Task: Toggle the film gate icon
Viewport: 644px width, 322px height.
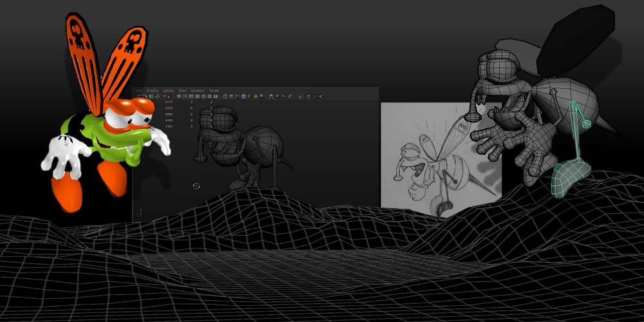Action: point(184,97)
